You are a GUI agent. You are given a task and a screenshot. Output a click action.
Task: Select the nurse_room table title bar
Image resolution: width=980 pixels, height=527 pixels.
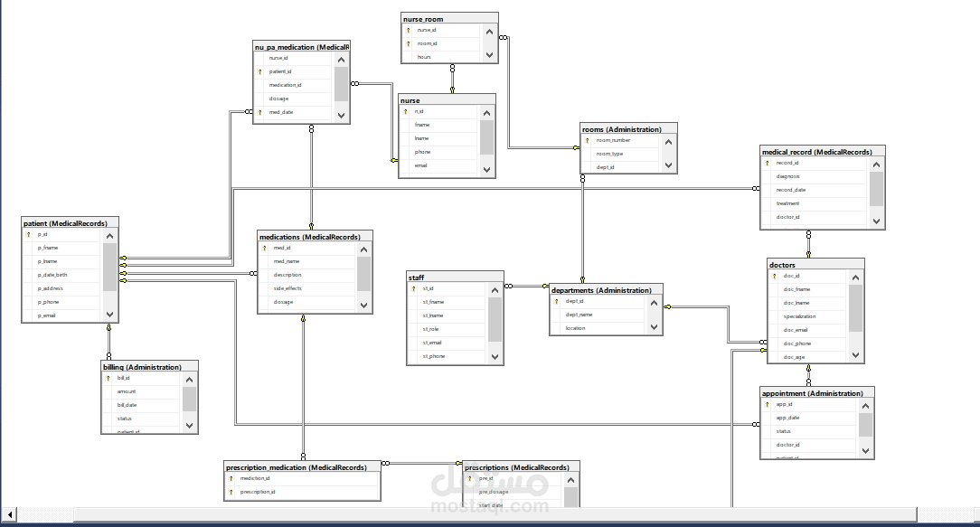tap(449, 19)
